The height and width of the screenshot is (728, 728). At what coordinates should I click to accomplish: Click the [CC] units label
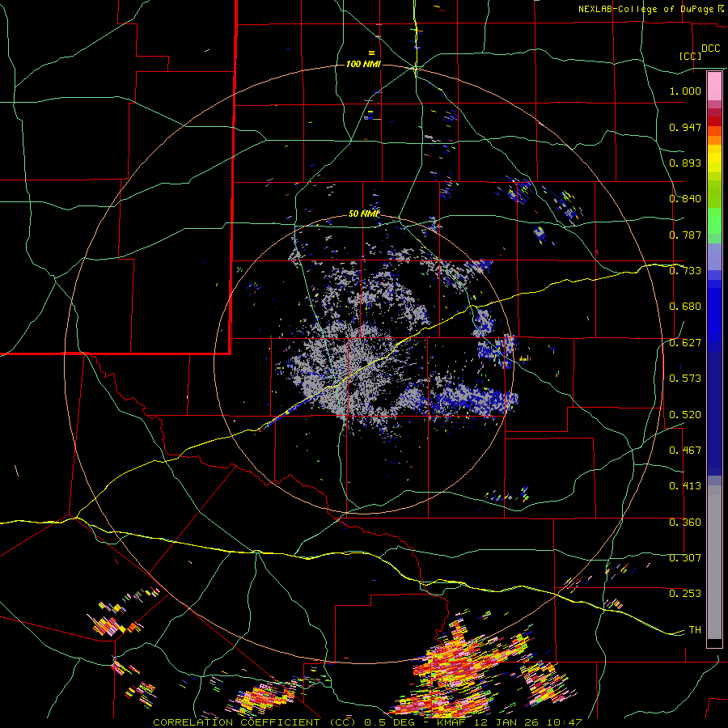[690, 56]
